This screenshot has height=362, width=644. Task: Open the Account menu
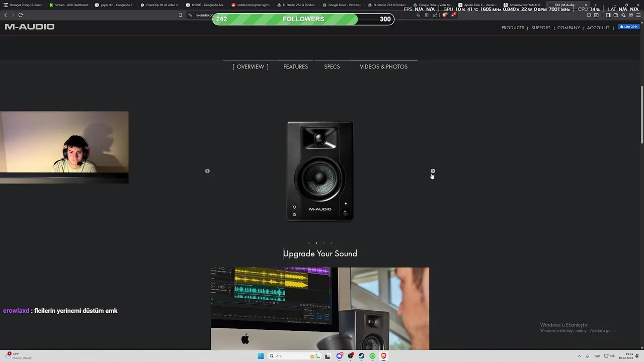pos(598,28)
